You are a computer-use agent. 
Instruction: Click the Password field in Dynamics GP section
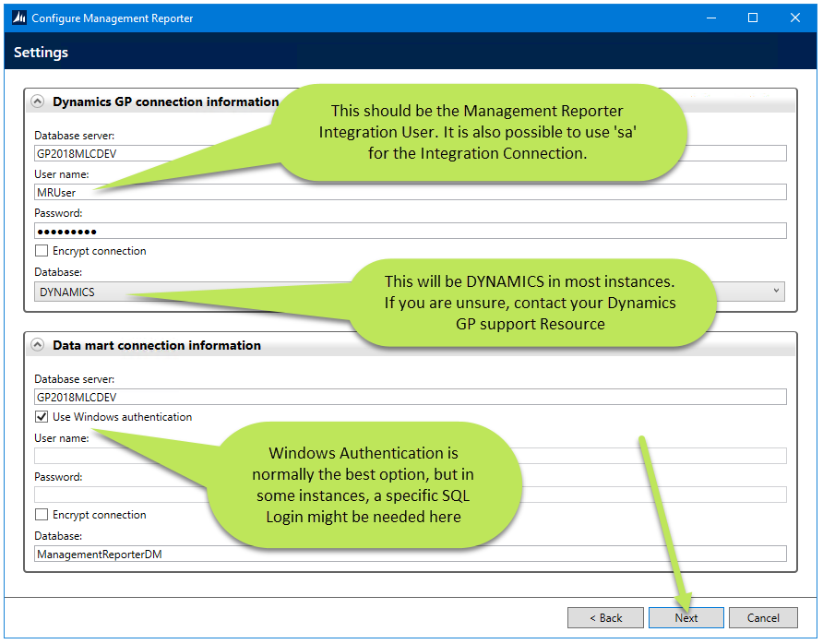coord(185,231)
